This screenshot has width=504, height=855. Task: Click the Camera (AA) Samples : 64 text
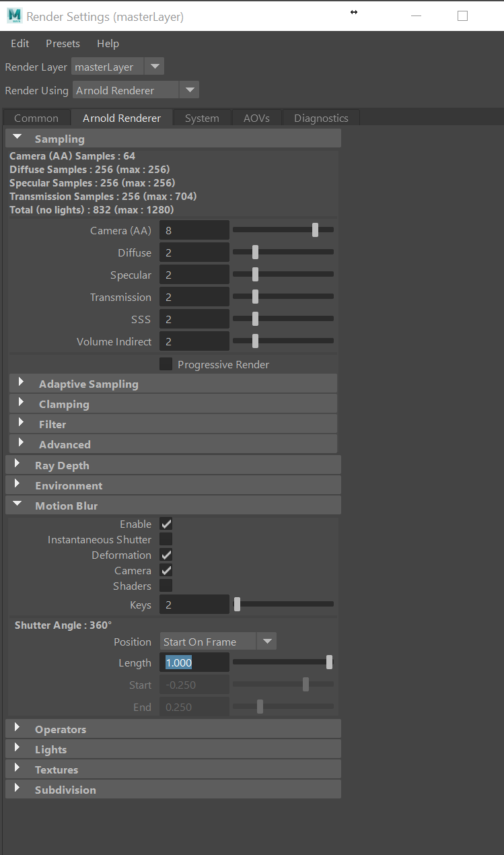(x=72, y=156)
